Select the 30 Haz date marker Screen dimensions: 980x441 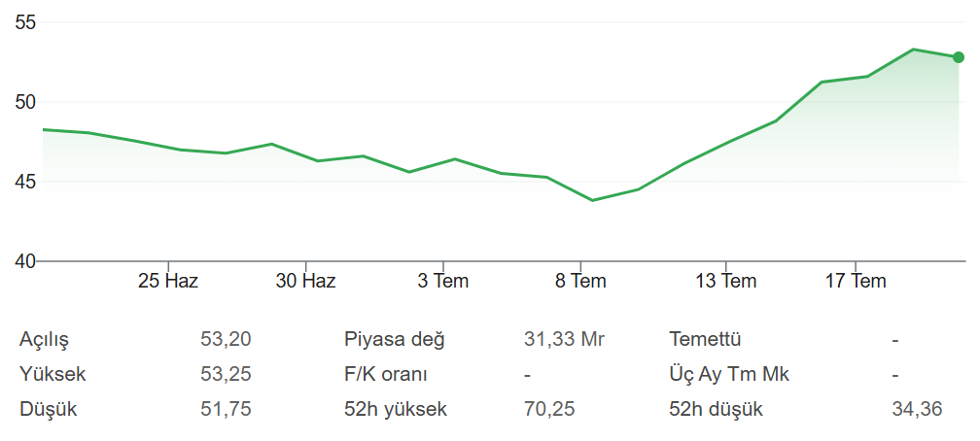click(x=305, y=281)
